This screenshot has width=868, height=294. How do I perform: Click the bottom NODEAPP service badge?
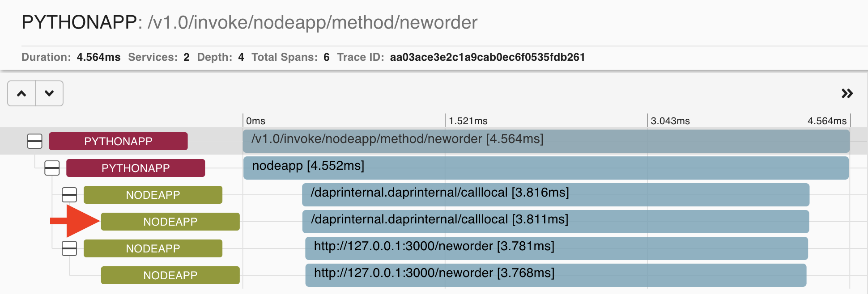pos(170,275)
